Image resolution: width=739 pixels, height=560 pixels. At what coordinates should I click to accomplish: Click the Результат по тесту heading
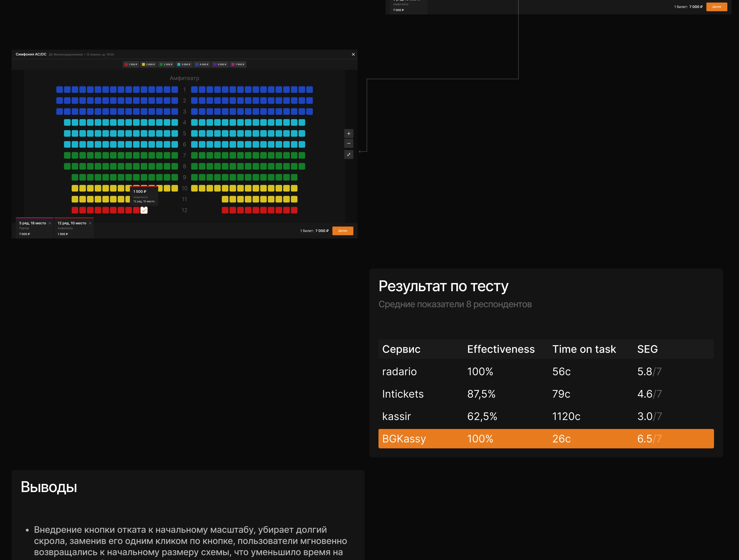(443, 286)
